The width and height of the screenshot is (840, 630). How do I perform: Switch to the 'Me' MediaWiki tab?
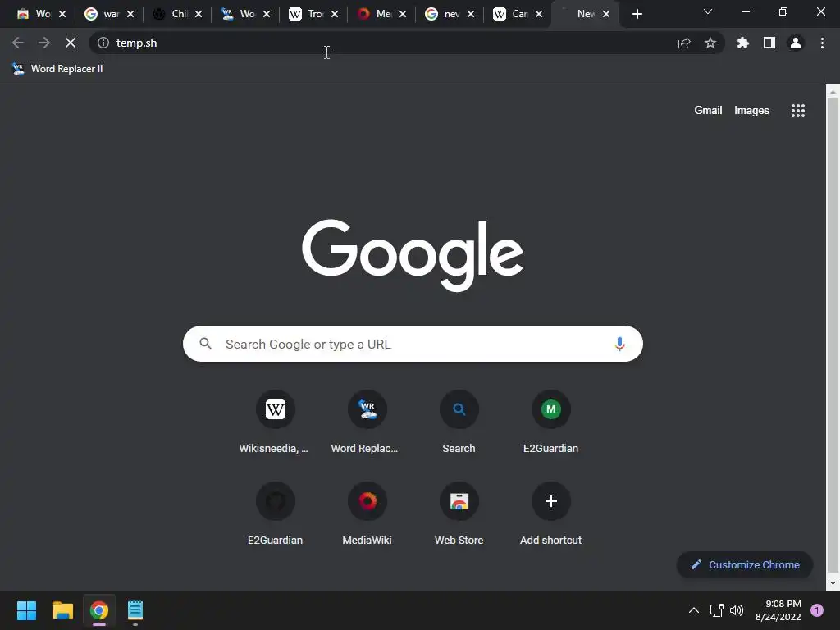(x=374, y=14)
